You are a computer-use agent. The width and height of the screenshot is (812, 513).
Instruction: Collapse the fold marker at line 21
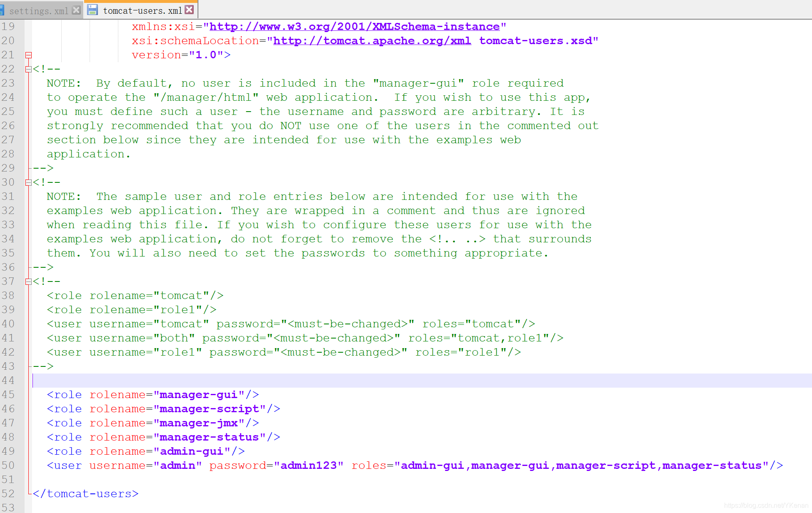28,55
